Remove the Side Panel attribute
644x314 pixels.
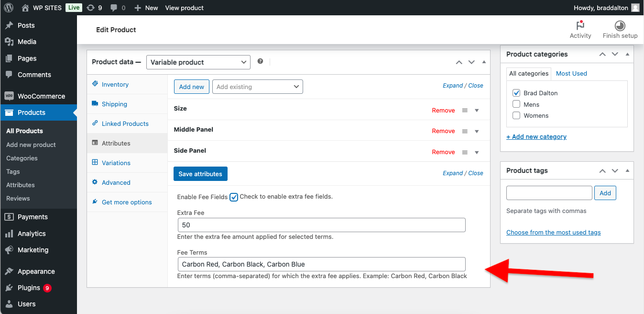pos(443,152)
